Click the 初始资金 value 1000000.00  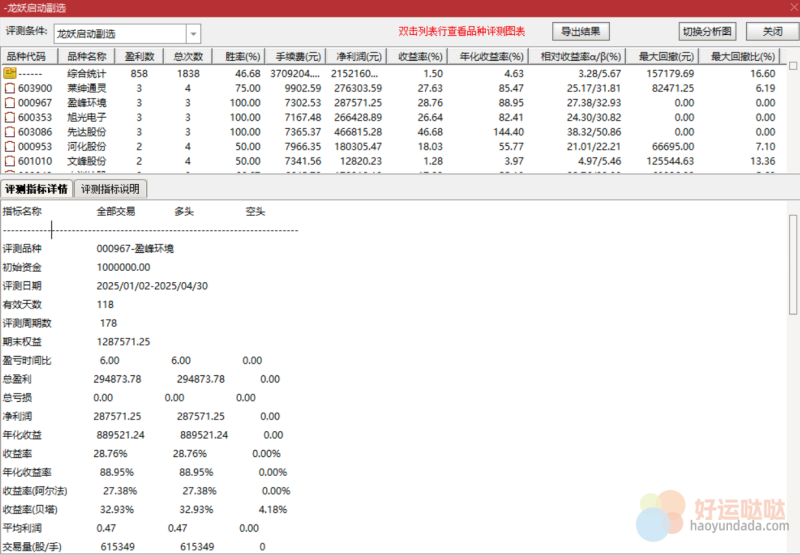[x=123, y=267]
